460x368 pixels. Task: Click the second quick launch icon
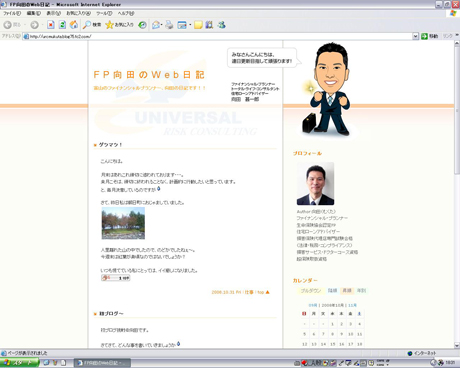pyautogui.click(x=55, y=363)
